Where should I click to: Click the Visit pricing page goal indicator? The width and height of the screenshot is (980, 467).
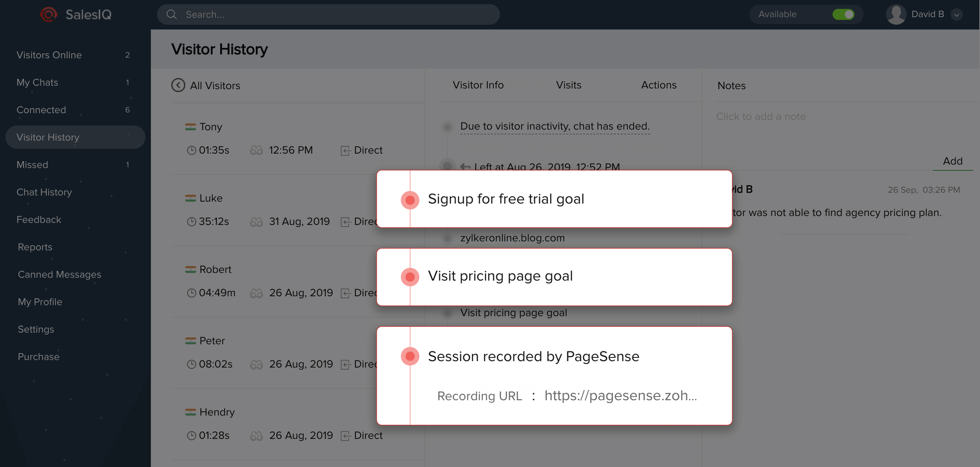(410, 276)
